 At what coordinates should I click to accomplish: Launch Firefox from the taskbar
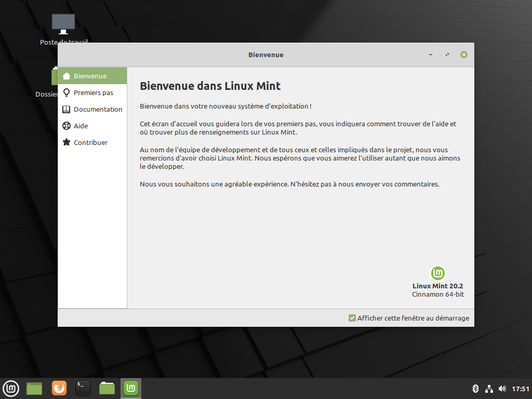[59, 388]
